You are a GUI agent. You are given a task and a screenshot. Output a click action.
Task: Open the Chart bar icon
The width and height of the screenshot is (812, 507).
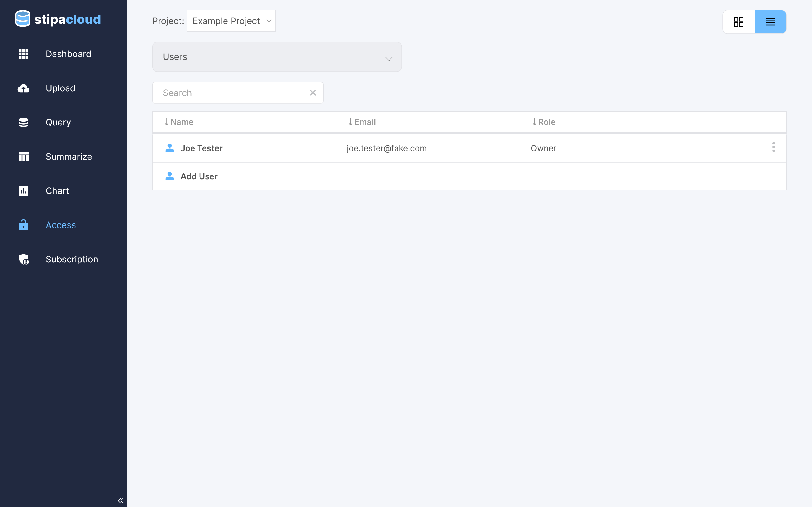[x=23, y=191]
